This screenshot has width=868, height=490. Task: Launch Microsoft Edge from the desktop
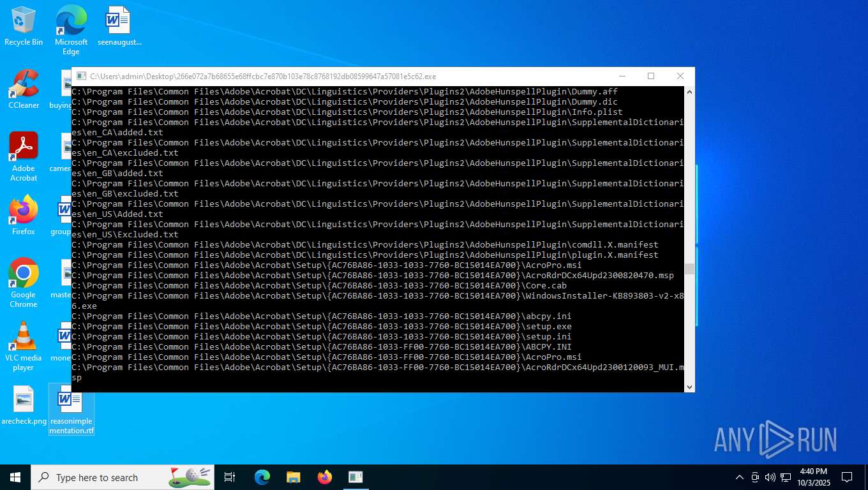click(71, 30)
